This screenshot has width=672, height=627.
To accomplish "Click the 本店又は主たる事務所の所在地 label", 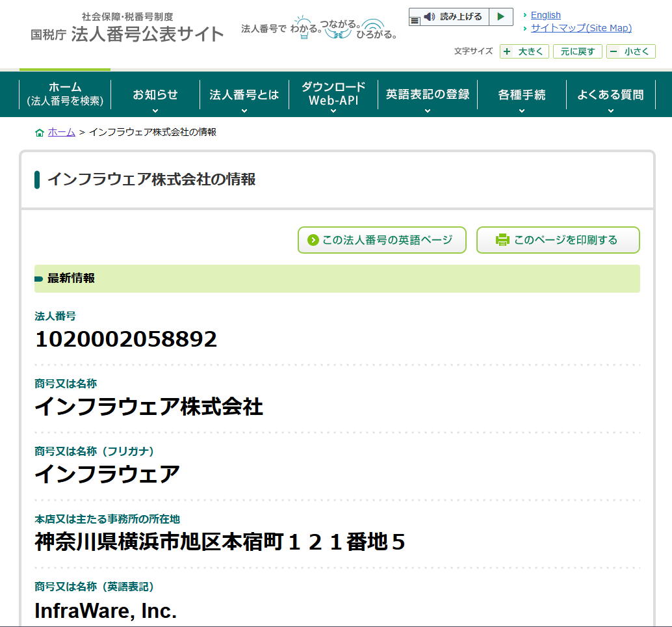I will [x=107, y=519].
